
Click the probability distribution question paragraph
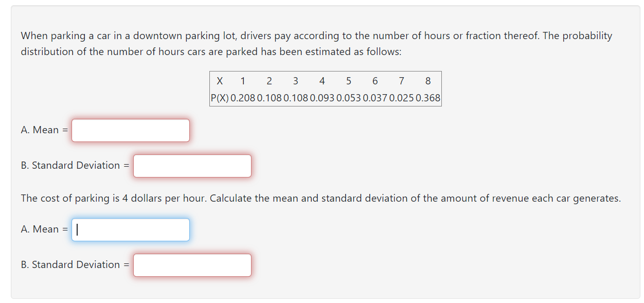[x=316, y=44]
